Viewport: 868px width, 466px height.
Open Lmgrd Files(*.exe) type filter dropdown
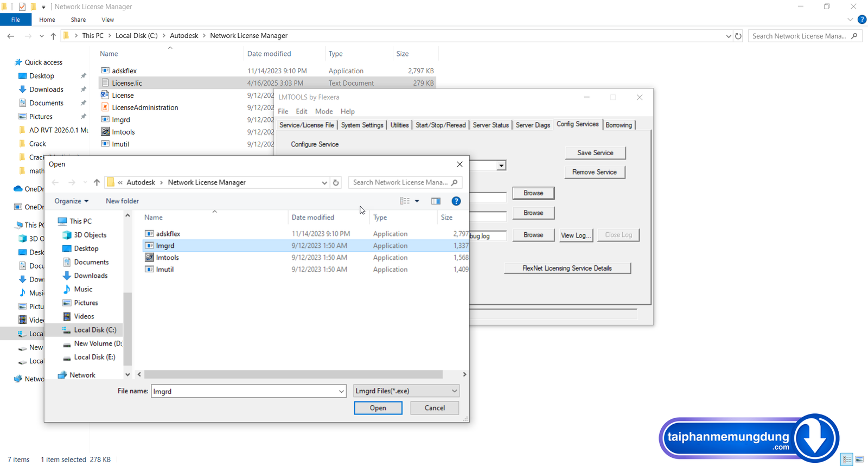click(406, 391)
